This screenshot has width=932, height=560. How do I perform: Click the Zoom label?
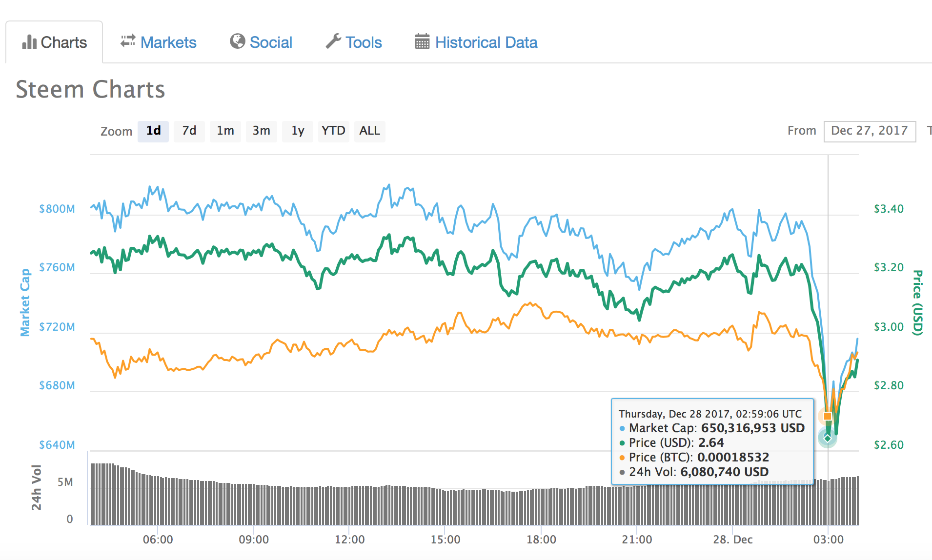[116, 132]
